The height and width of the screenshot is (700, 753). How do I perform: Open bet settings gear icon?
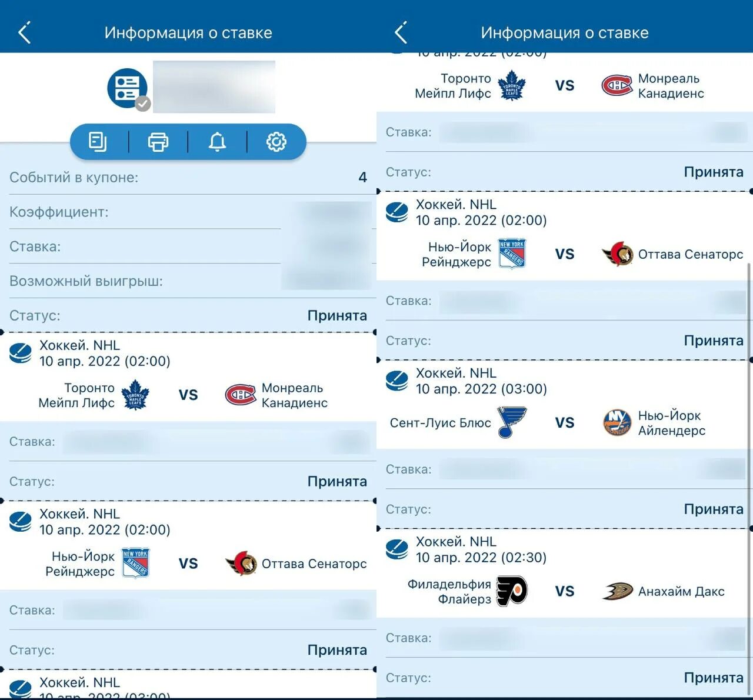pos(276,142)
